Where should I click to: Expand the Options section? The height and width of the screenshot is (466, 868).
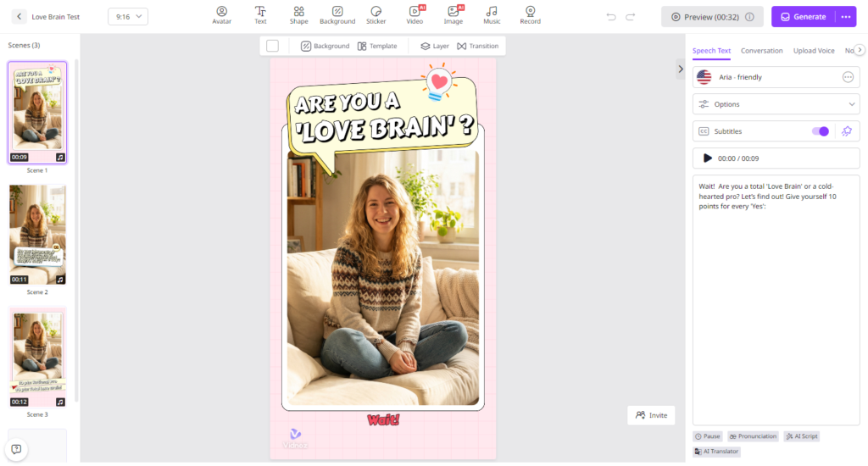pos(776,104)
